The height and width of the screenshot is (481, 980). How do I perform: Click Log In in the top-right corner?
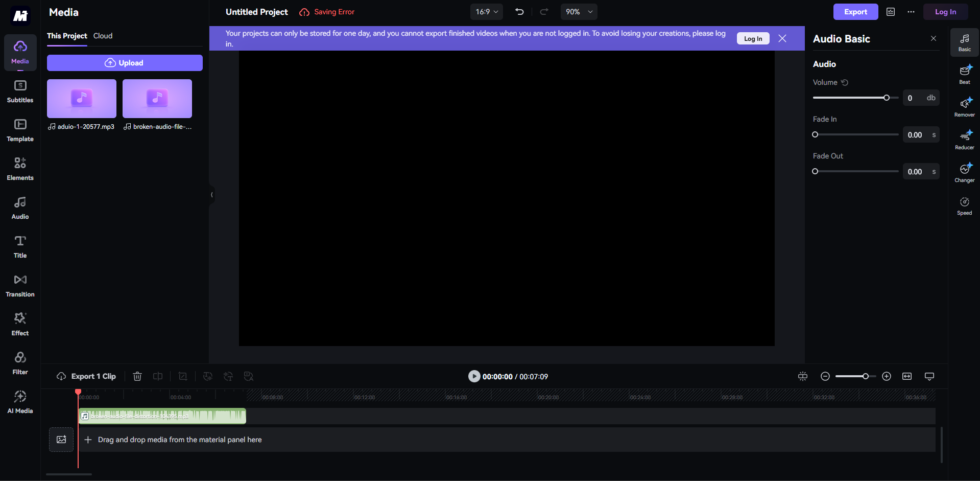pyautogui.click(x=945, y=12)
